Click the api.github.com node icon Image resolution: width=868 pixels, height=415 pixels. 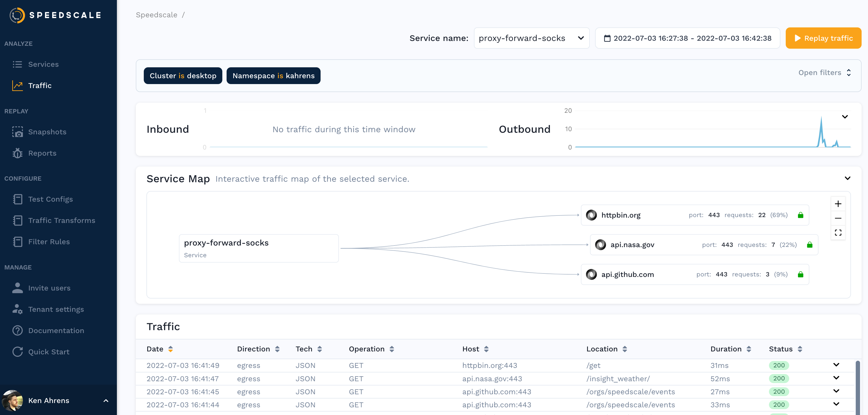(x=591, y=274)
